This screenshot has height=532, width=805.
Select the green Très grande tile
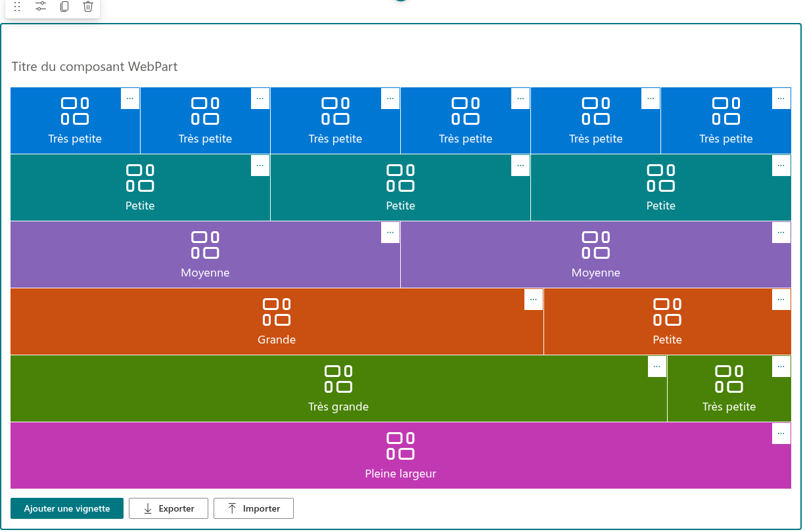(338, 389)
